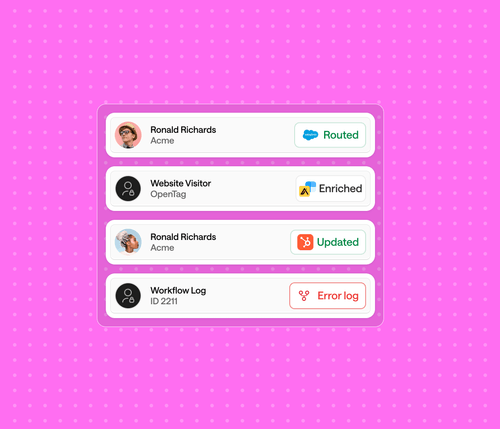Click the workflow branch icon in Error log
This screenshot has height=429, width=500.
[x=304, y=296]
